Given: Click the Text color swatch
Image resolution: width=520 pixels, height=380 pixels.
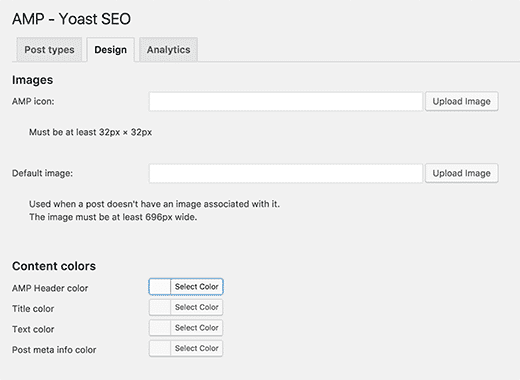Looking at the screenshot, I should point(160,328).
